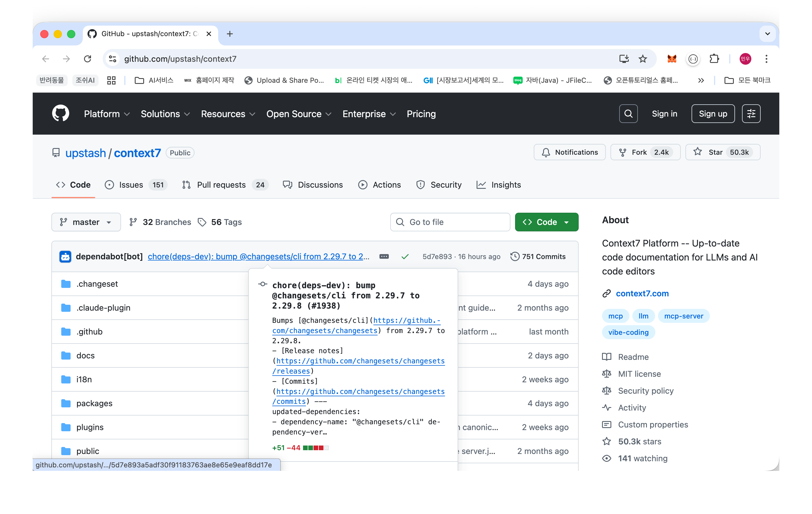Click the mcp-server topic tag

(684, 316)
